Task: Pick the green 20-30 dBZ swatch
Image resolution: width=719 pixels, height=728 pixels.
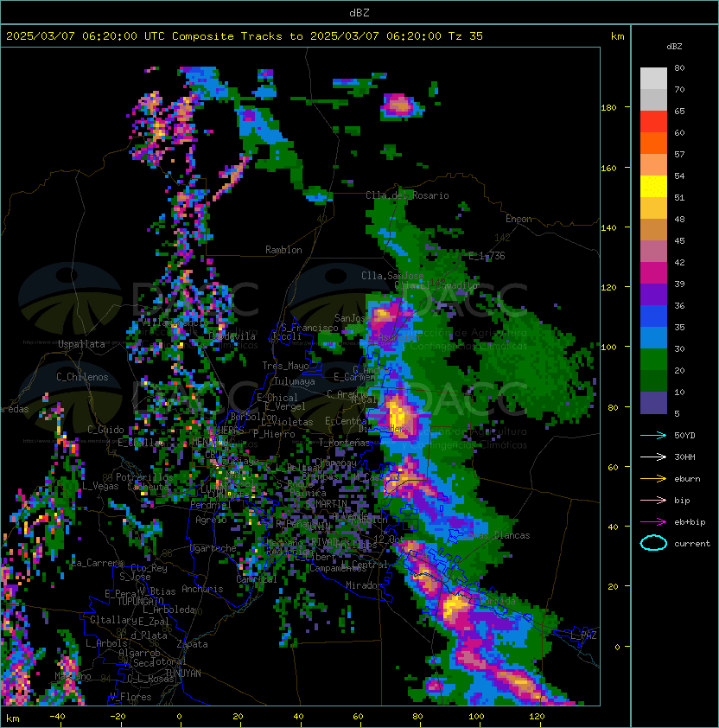Action: coord(653,360)
